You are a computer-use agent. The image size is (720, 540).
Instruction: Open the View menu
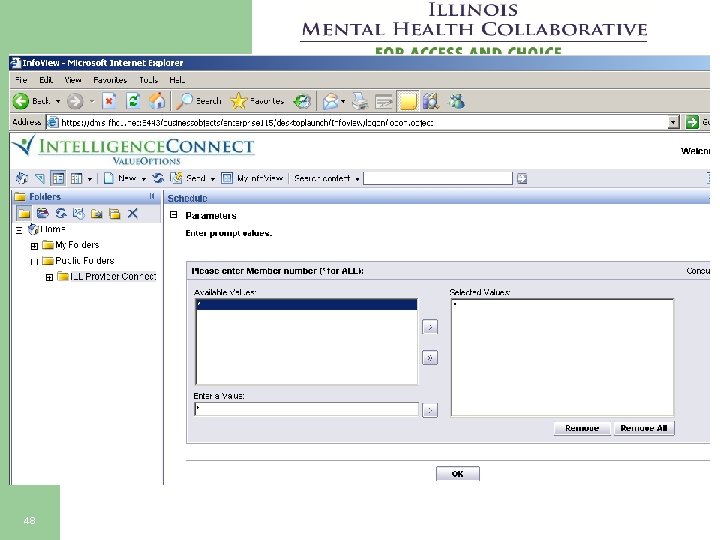click(73, 80)
